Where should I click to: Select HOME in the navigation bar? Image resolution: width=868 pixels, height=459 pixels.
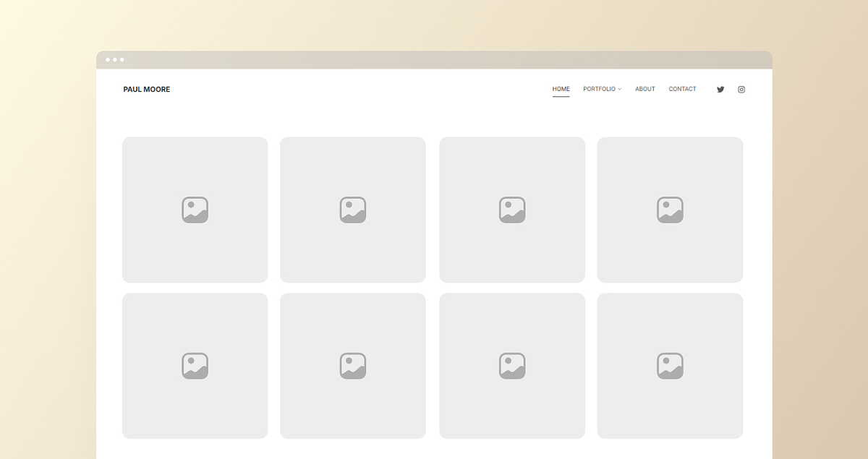pos(561,88)
